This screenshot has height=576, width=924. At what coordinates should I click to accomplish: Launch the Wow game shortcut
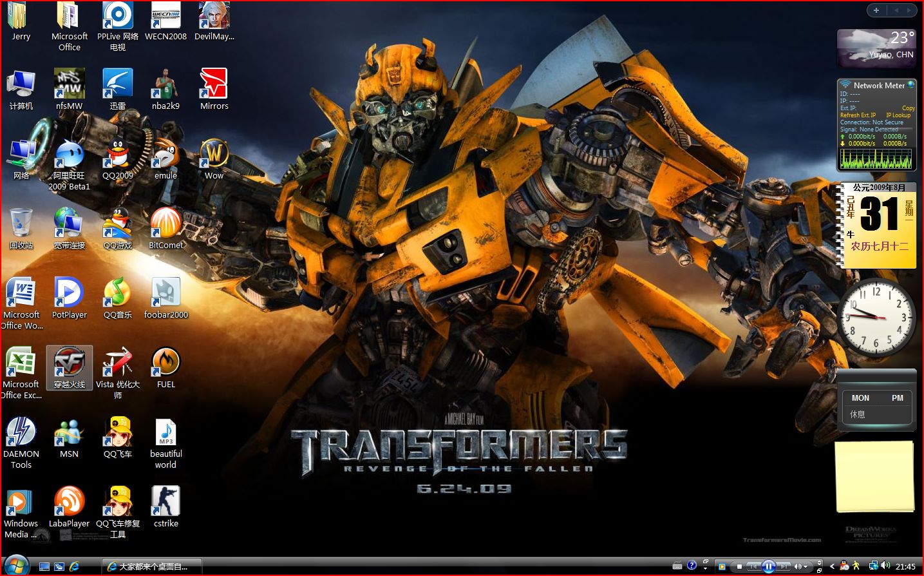point(214,159)
